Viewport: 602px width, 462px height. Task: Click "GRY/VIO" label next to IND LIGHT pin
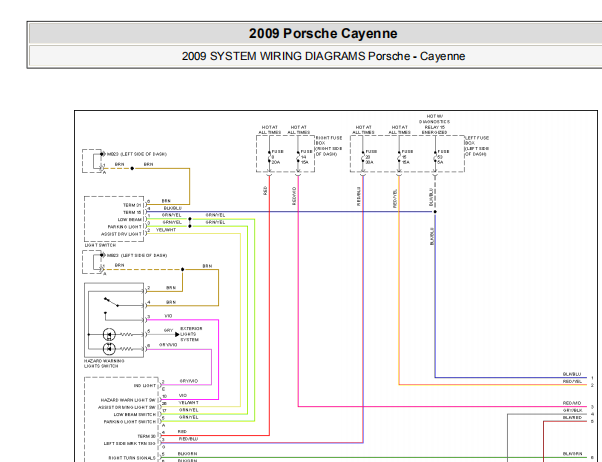[x=189, y=381]
